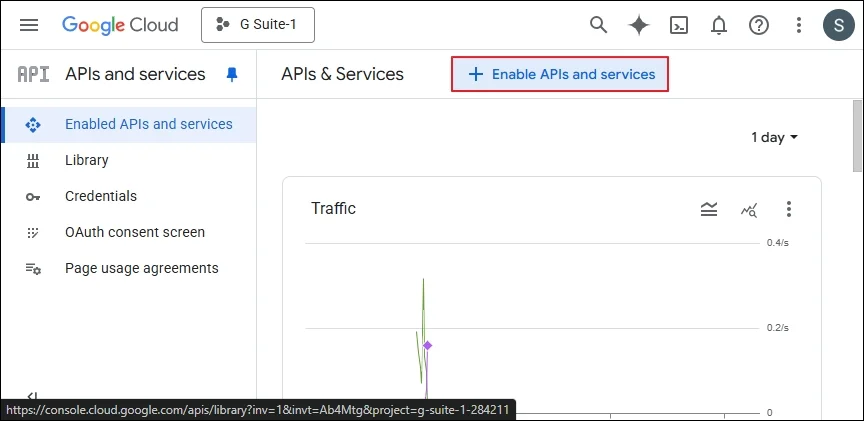The width and height of the screenshot is (864, 421).
Task: Collapse the sidebar with the bottom arrow
Action: click(32, 395)
